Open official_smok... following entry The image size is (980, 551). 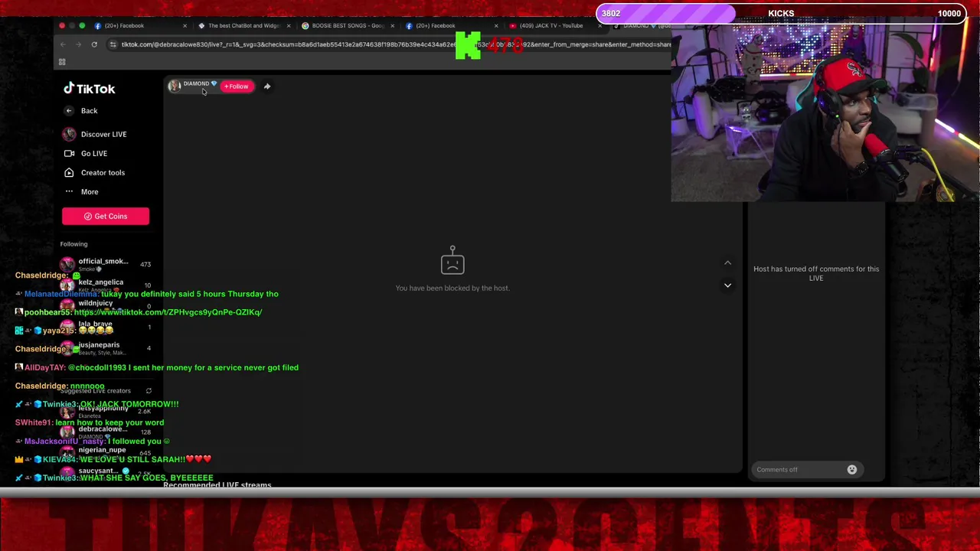tap(106, 264)
